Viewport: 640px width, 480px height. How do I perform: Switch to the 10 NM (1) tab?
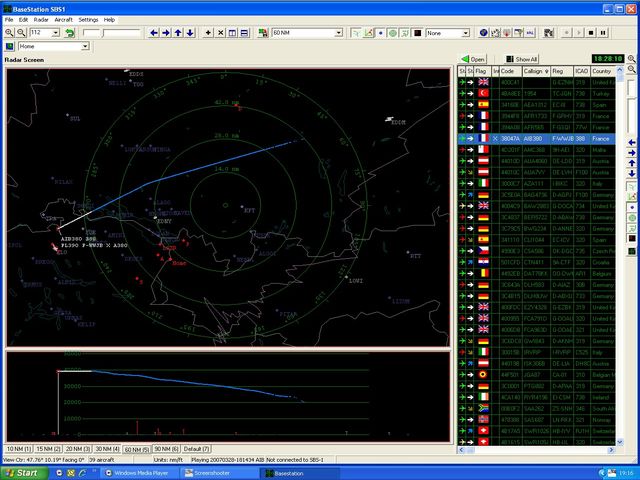pyautogui.click(x=19, y=449)
